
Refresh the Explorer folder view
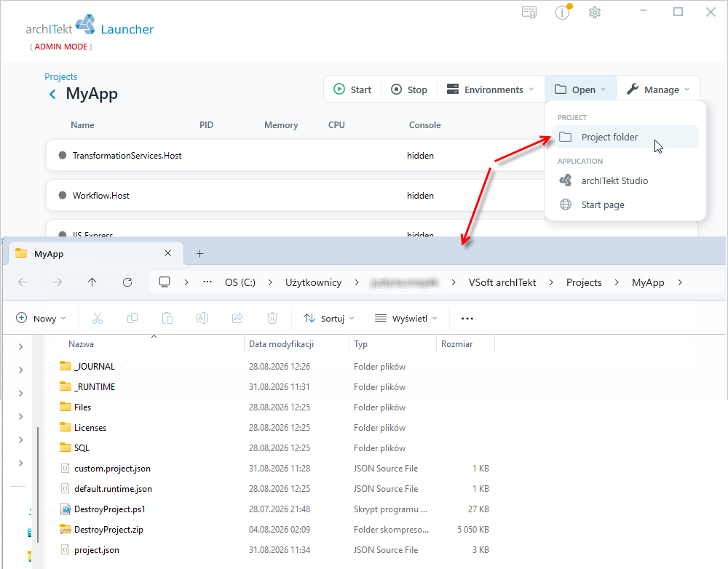[127, 282]
